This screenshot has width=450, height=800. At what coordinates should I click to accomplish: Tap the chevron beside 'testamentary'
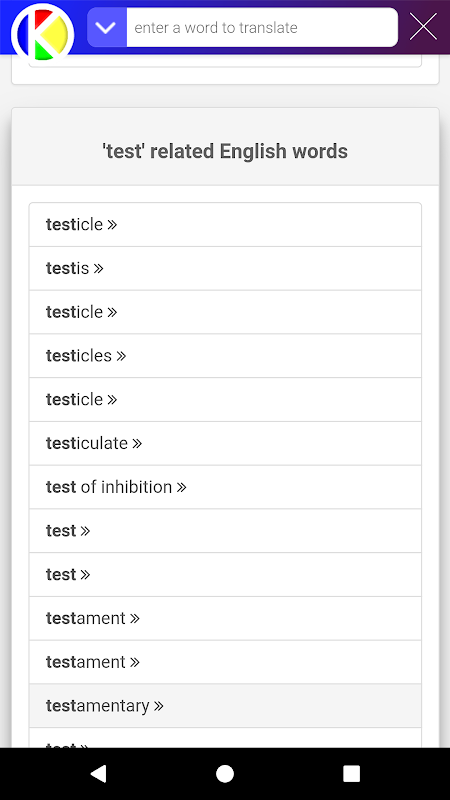[159, 706]
